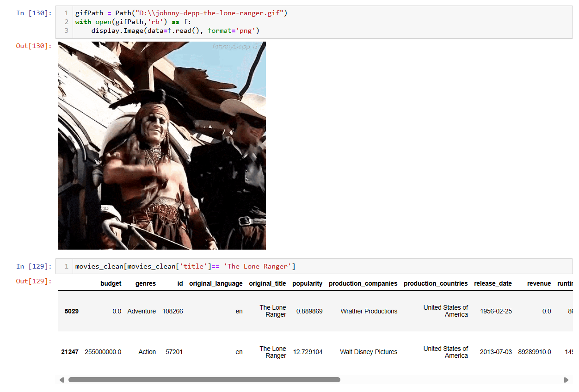Click 'The Lone Ranger' title in row 5029
The height and width of the screenshot is (392, 579).
[x=273, y=311]
